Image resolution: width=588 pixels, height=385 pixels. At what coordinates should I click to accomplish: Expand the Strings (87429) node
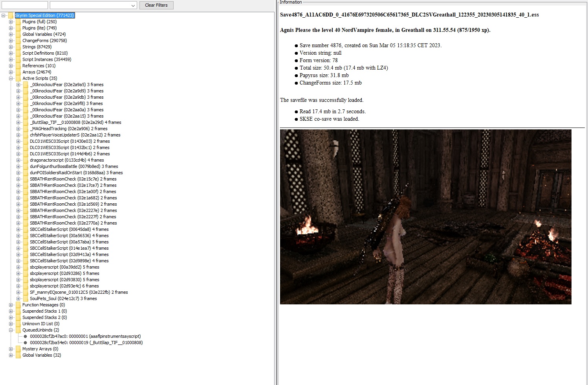click(11, 47)
